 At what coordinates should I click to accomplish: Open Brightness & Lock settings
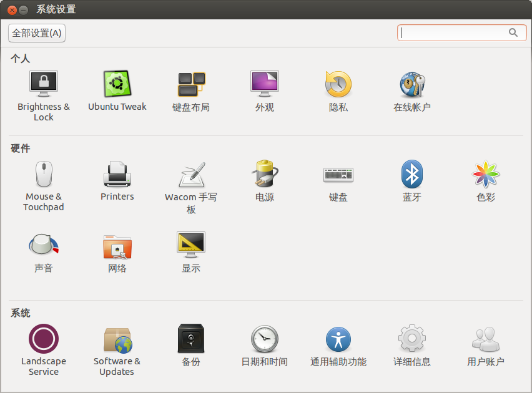(44, 95)
